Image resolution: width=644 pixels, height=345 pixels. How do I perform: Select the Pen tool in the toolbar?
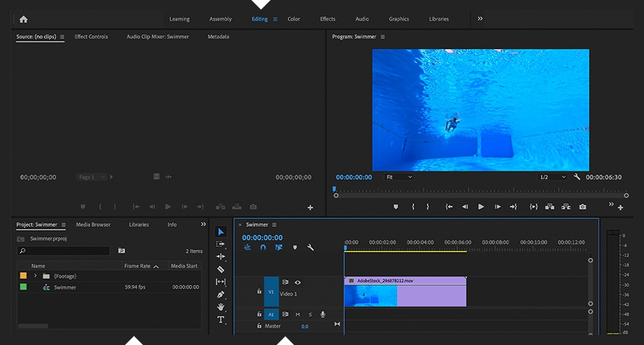221,294
